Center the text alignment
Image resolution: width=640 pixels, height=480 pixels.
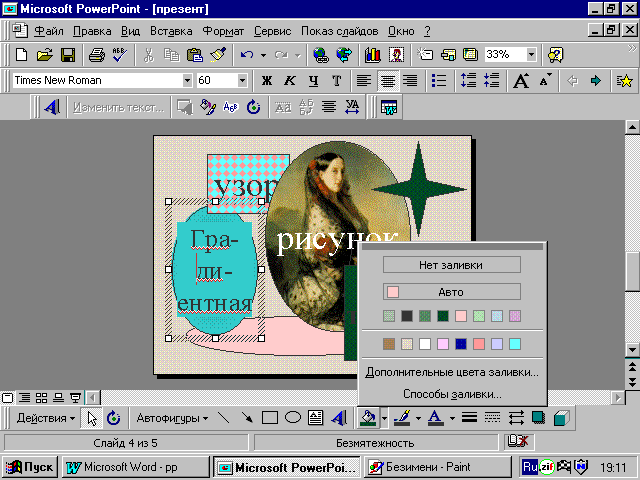pyautogui.click(x=387, y=80)
